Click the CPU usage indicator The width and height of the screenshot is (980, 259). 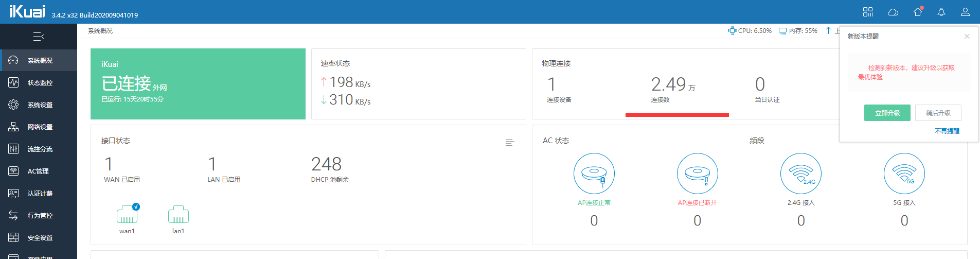[x=750, y=31]
